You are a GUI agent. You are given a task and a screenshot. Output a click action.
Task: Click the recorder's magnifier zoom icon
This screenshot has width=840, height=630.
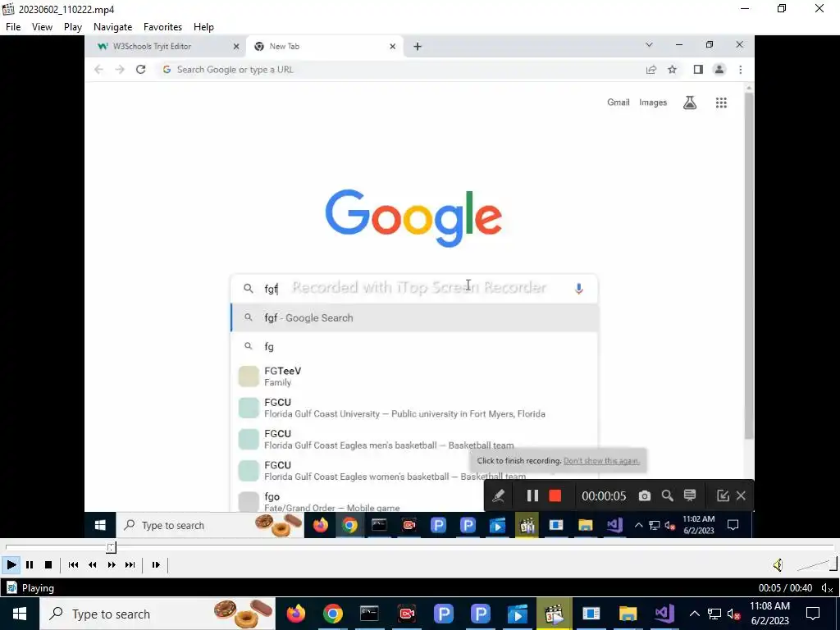point(667,495)
